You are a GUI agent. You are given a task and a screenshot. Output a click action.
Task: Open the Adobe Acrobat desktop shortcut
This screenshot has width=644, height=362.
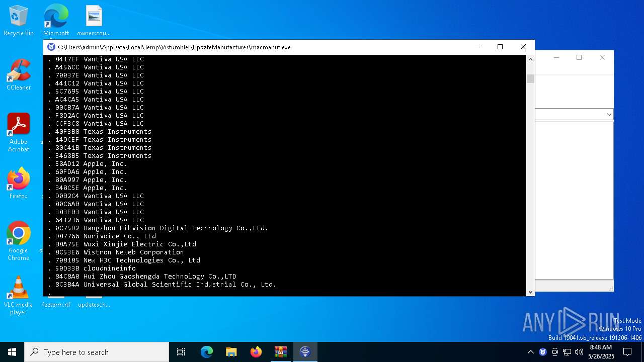point(18,133)
